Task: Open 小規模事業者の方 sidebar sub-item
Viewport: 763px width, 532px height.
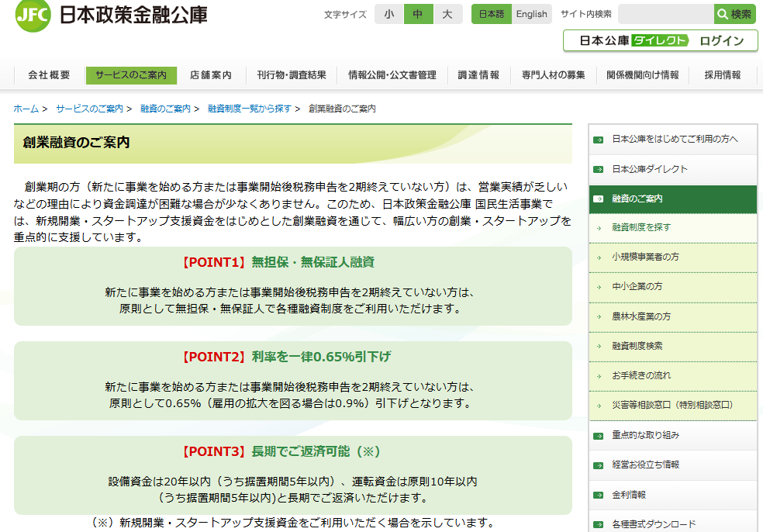Action: coord(645,257)
